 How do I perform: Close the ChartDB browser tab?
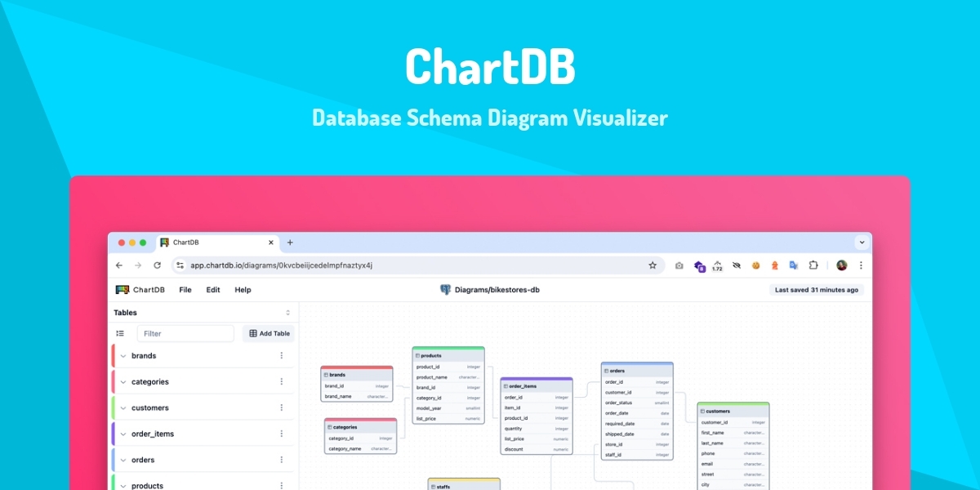272,243
